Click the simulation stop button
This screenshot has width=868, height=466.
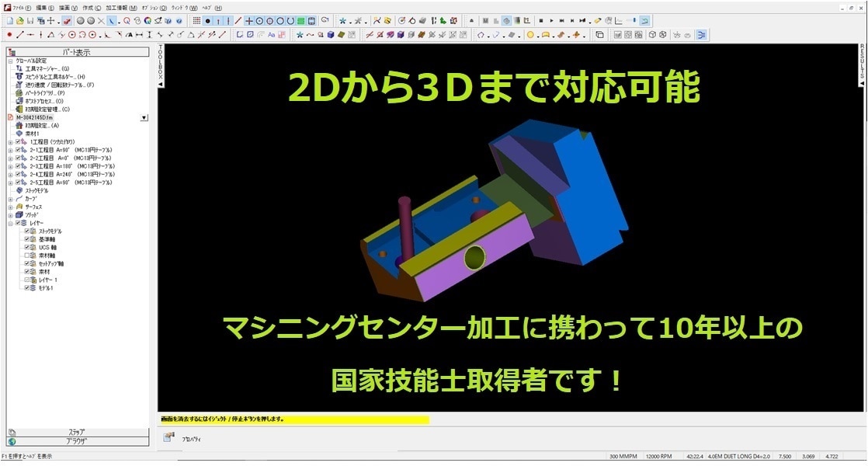point(541,20)
